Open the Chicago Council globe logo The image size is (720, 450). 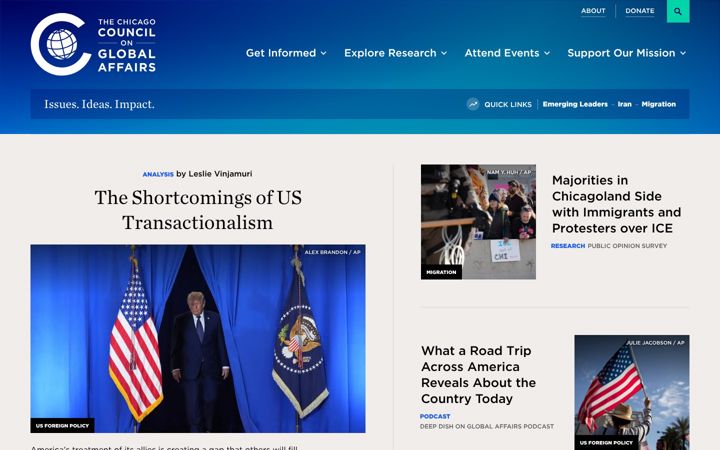pos(93,45)
